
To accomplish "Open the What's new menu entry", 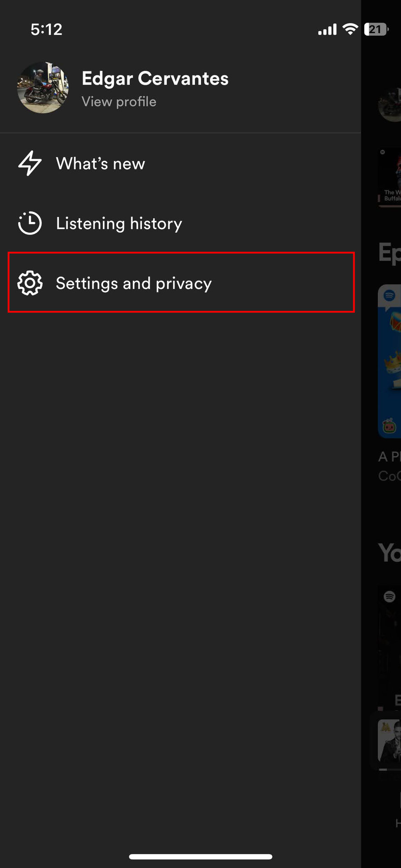I will pos(100,164).
